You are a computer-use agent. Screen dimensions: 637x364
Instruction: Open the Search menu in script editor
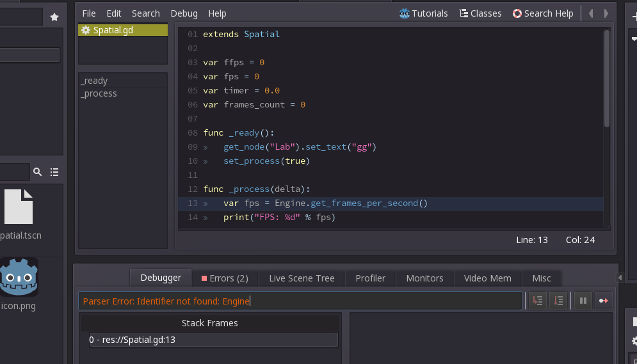[146, 13]
